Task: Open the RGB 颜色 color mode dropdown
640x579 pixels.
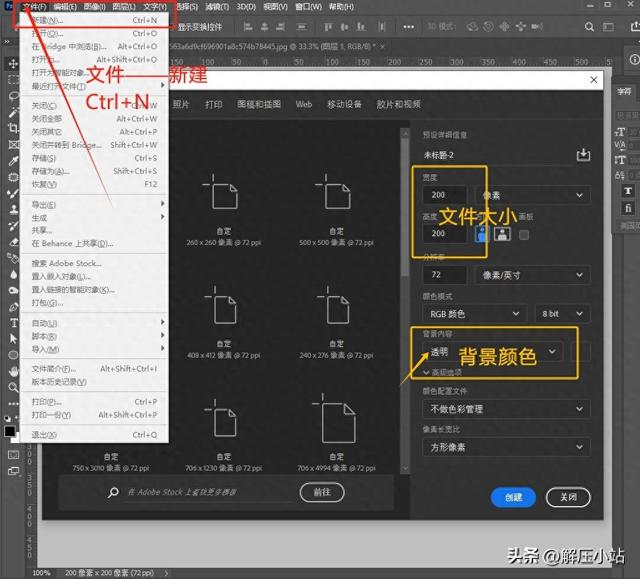Action: pos(475,314)
